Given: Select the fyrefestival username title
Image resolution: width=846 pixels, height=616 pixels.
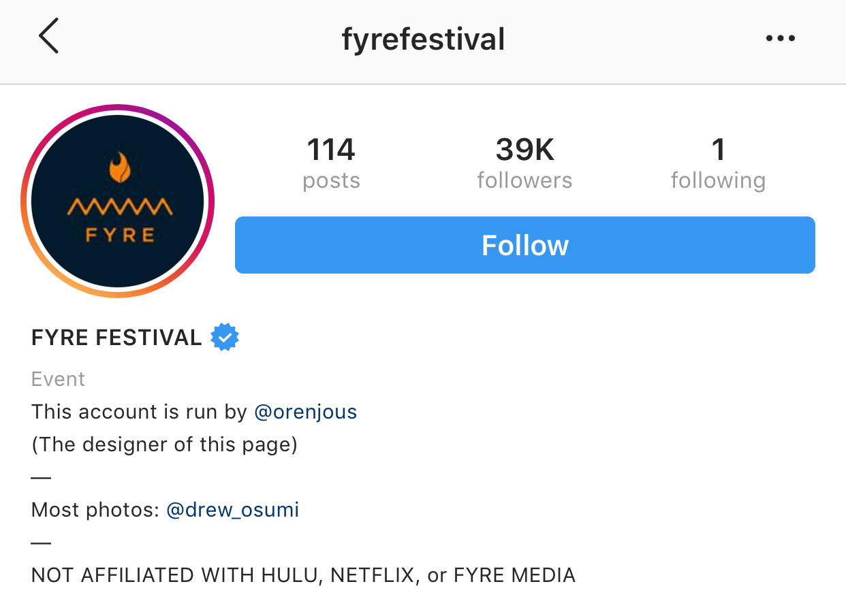Looking at the screenshot, I should pyautogui.click(x=423, y=39).
